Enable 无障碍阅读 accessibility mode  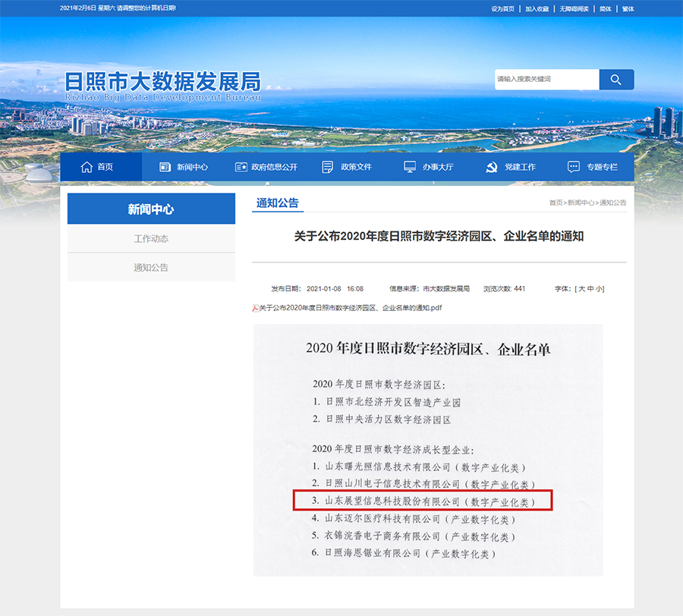pyautogui.click(x=573, y=8)
